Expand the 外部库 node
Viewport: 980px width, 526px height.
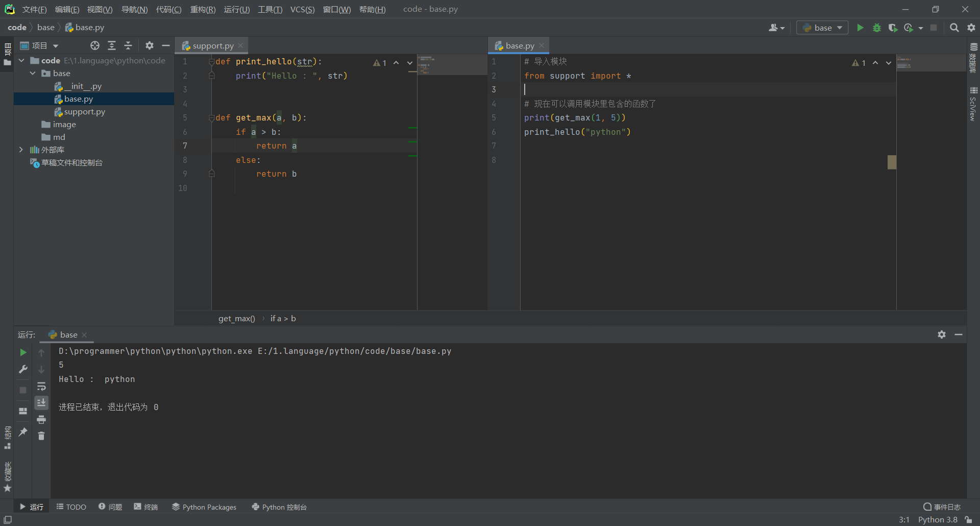click(x=21, y=150)
